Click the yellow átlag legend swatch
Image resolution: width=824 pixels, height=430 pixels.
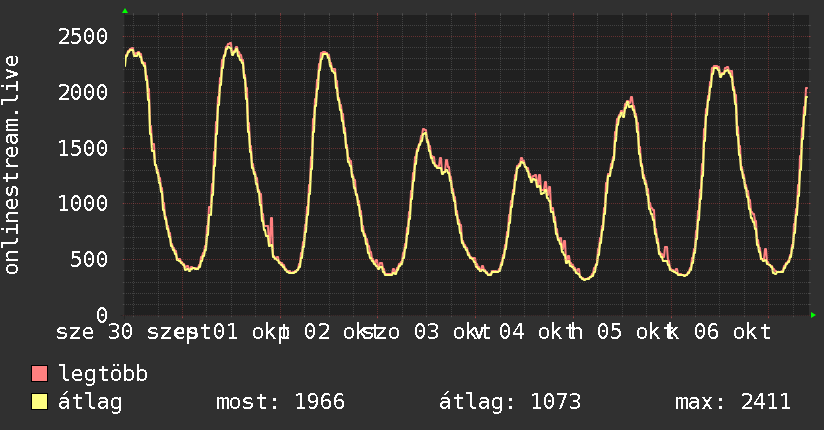click(x=39, y=402)
